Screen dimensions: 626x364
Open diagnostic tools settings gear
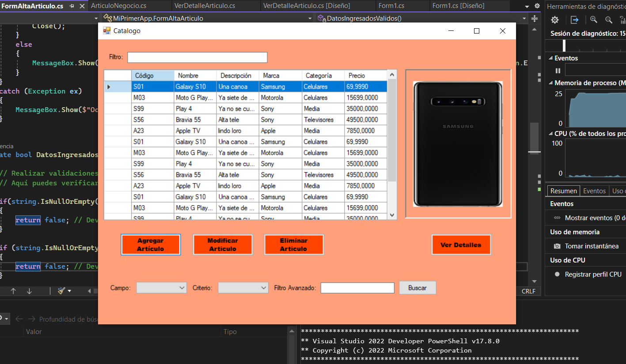[555, 20]
